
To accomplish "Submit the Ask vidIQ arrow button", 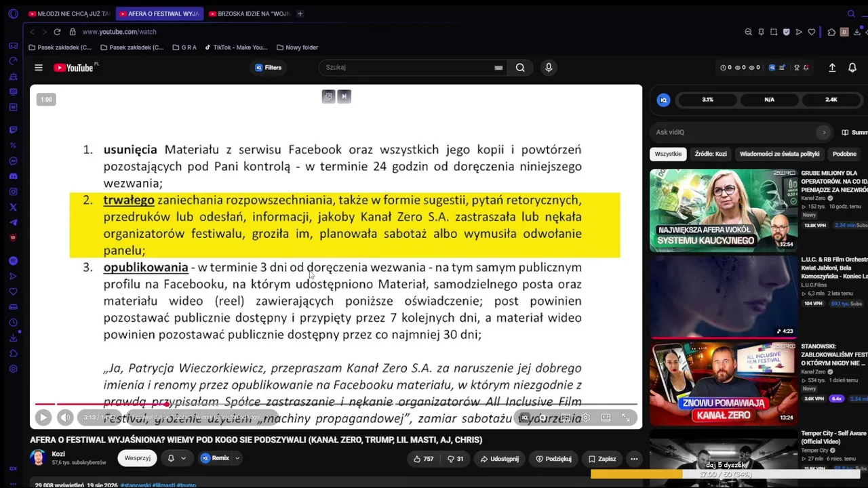I will [825, 132].
